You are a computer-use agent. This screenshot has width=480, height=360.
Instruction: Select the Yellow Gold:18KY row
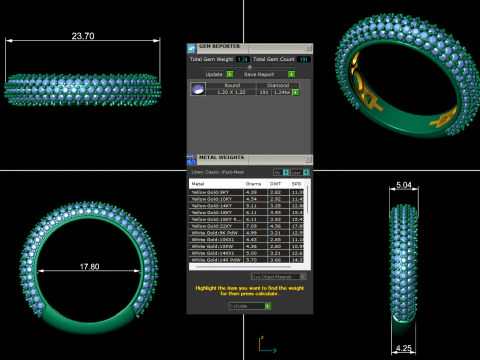(246, 212)
